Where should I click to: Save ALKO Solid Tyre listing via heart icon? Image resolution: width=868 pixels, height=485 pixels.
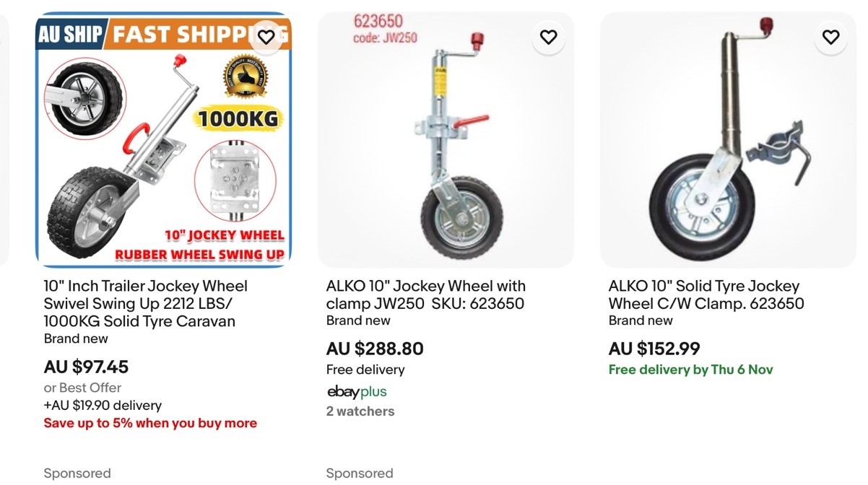click(x=831, y=37)
